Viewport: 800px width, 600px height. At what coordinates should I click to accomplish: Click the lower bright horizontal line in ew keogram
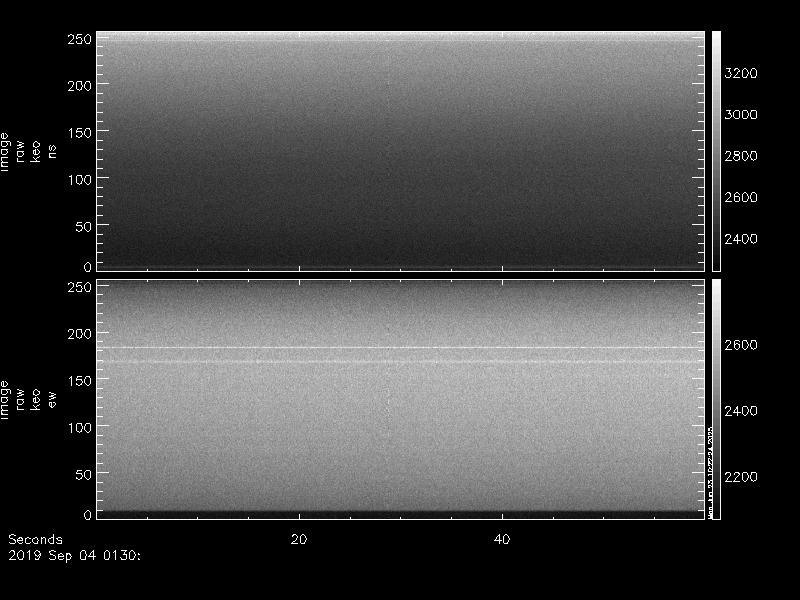(401, 362)
